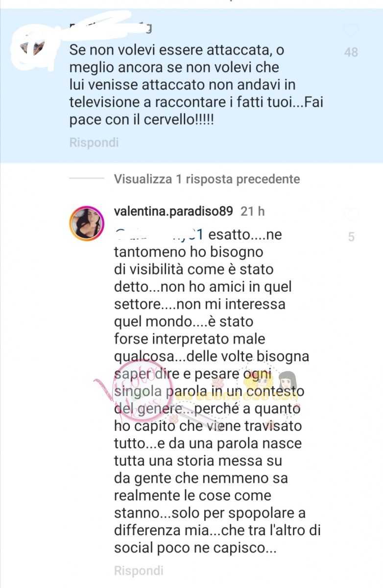This screenshot has height=588, width=383.
Task: View the 5 likes count on the reply
Action: click(x=351, y=237)
